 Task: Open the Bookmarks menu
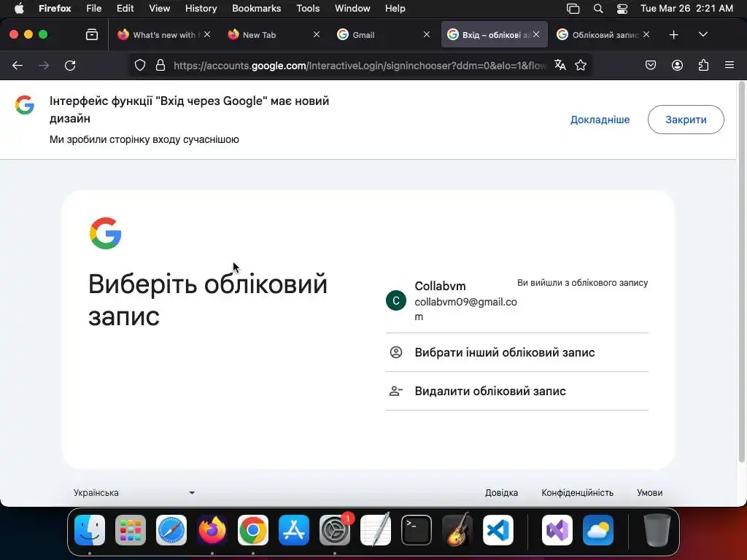coord(256,9)
